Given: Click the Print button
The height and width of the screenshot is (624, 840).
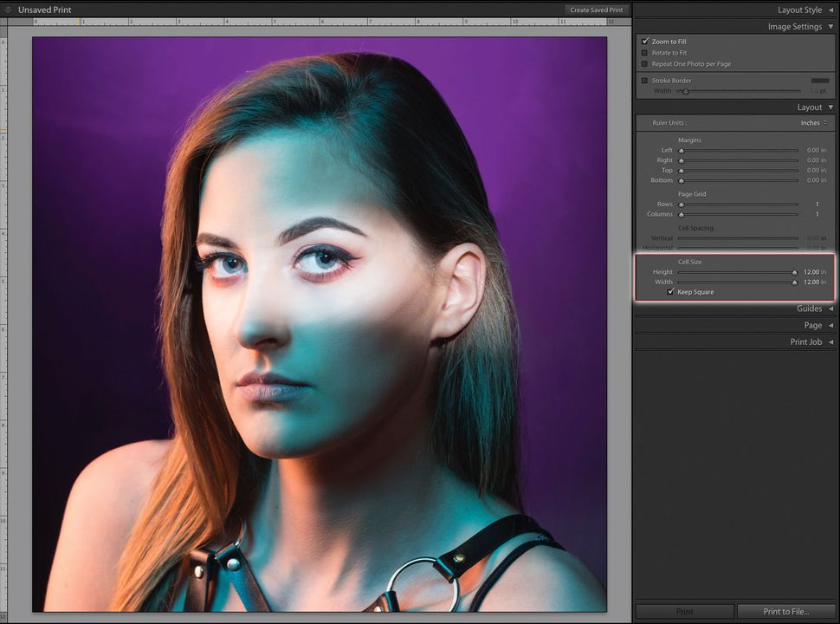Looking at the screenshot, I should click(683, 610).
